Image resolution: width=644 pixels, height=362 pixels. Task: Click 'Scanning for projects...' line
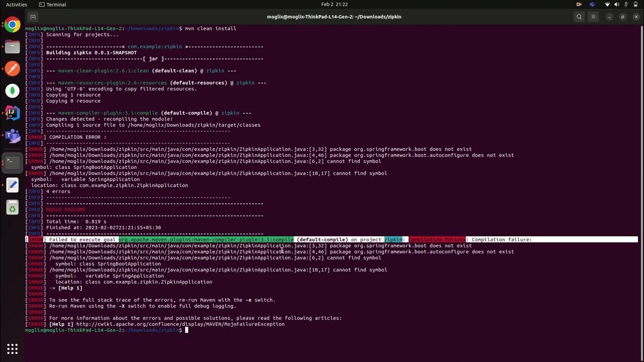82,35
